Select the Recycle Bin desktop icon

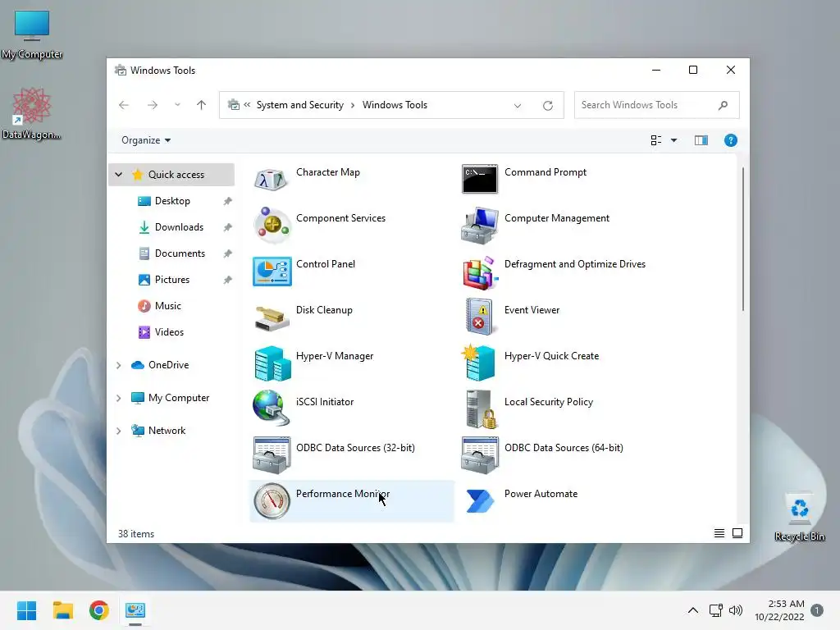tap(799, 517)
